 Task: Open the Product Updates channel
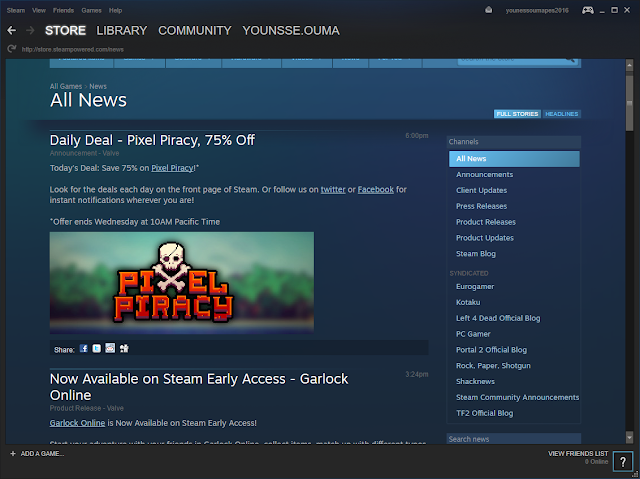pos(485,238)
